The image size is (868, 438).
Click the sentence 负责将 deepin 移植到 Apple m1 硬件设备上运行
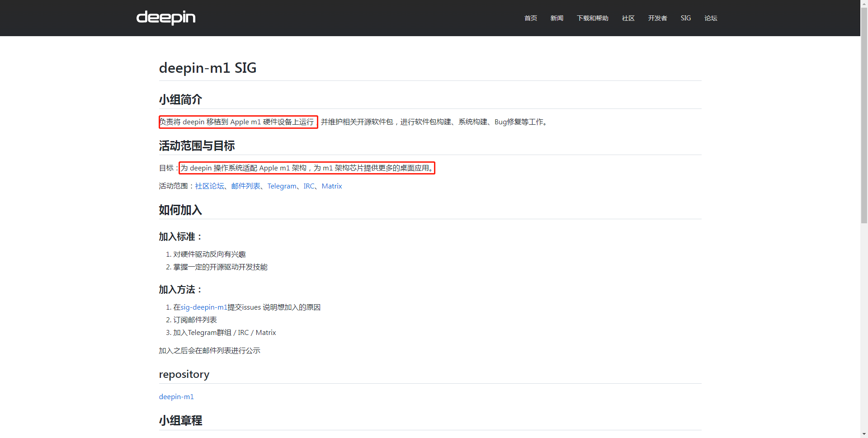(x=236, y=122)
